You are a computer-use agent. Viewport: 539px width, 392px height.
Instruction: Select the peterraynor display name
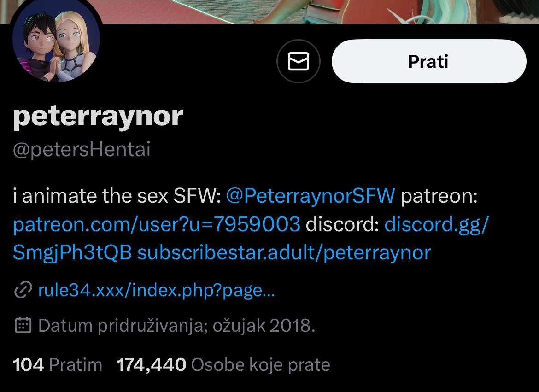point(98,117)
